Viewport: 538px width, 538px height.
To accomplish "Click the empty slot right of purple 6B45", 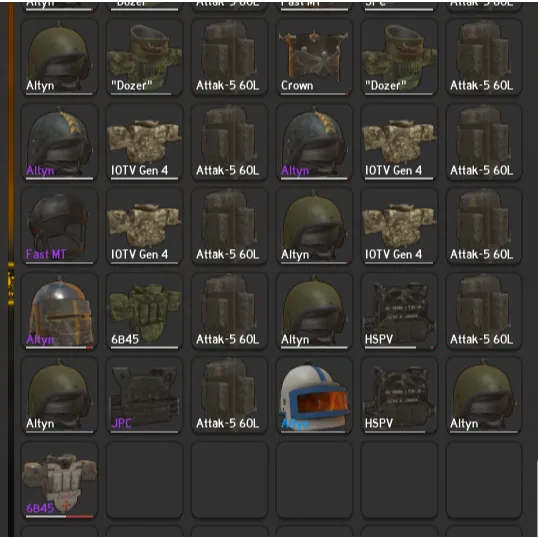I will [144, 480].
